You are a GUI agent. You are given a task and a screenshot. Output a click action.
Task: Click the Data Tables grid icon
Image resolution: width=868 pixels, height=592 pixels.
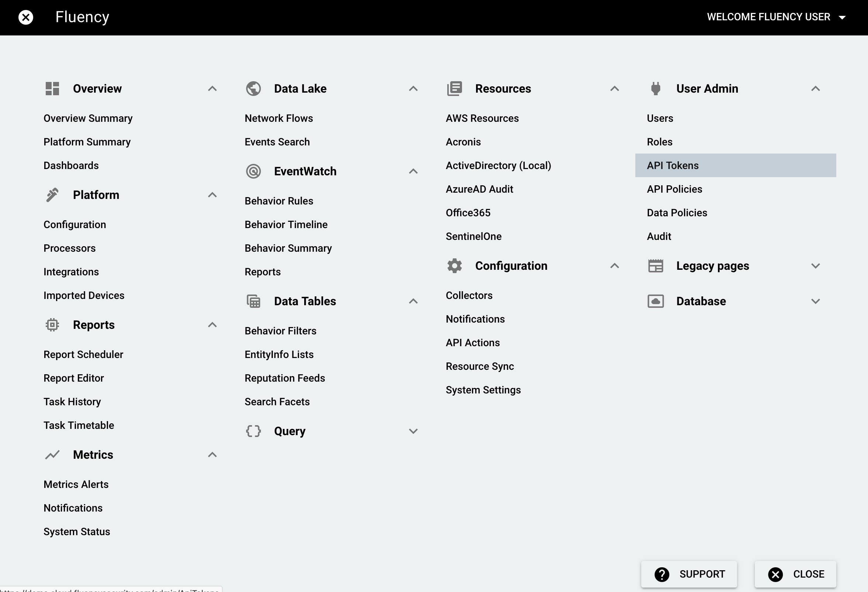point(253,301)
